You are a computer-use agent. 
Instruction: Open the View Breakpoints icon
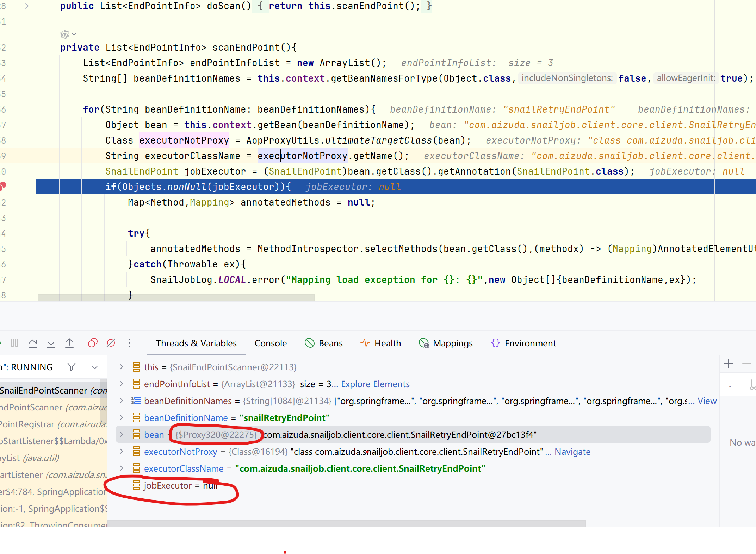pos(93,343)
